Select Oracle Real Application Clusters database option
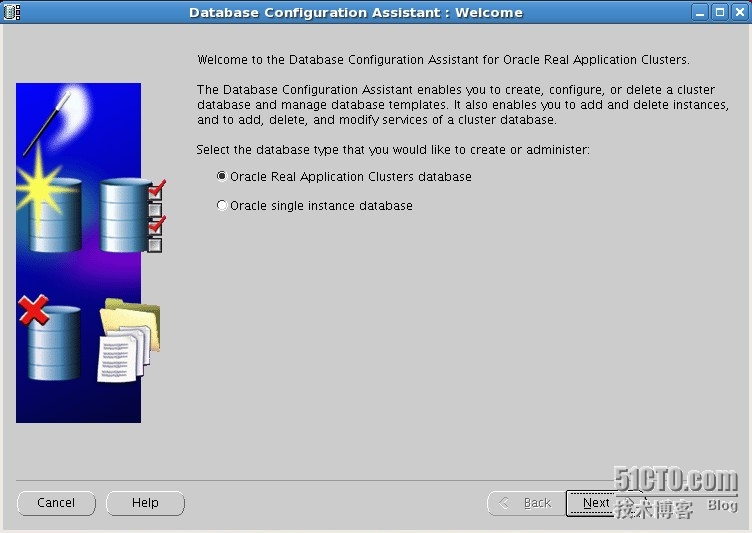The image size is (752, 533). (x=344, y=177)
